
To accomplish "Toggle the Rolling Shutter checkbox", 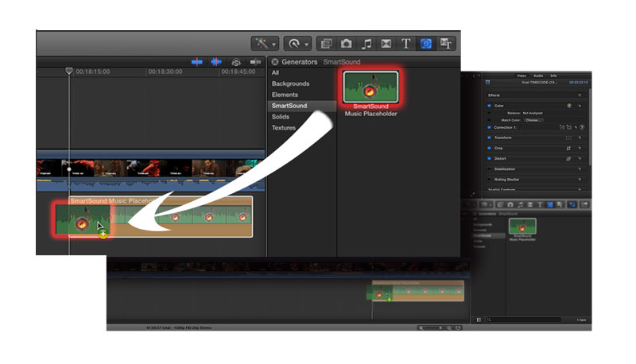I will (489, 180).
